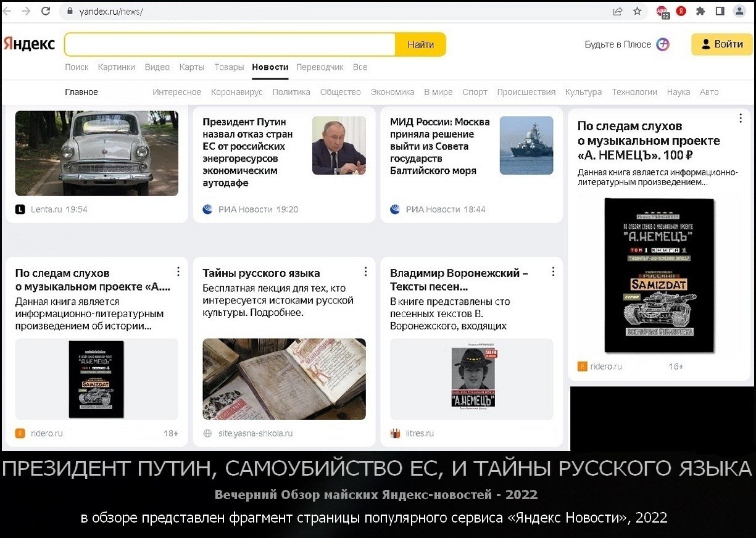Click the Lenta.ru source icon
This screenshot has height=538, width=756.
pos(20,210)
